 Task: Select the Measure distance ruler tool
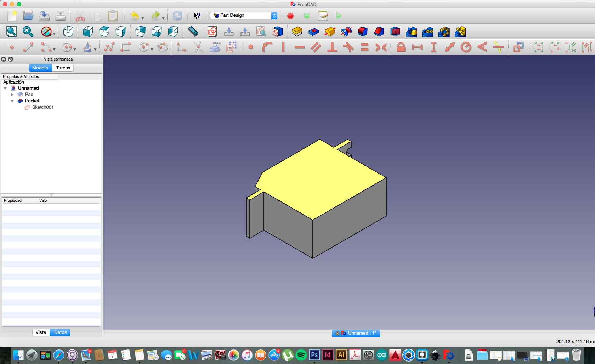tap(193, 32)
